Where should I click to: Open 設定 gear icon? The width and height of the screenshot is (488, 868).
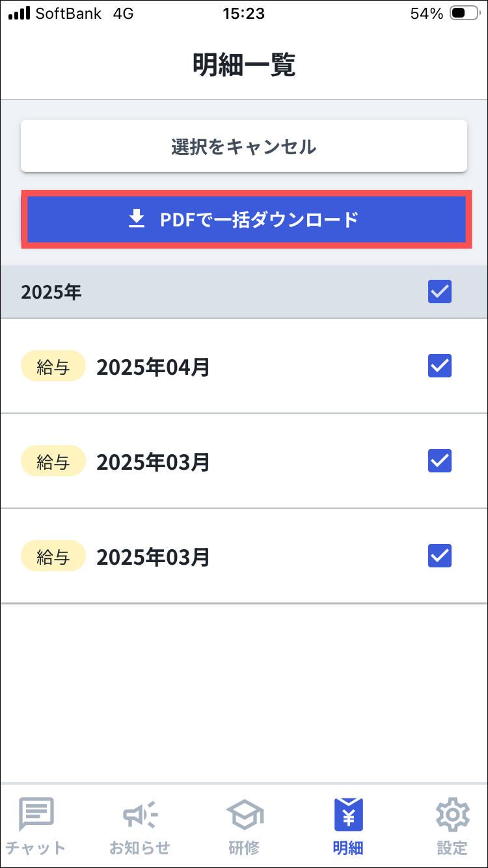tap(452, 813)
